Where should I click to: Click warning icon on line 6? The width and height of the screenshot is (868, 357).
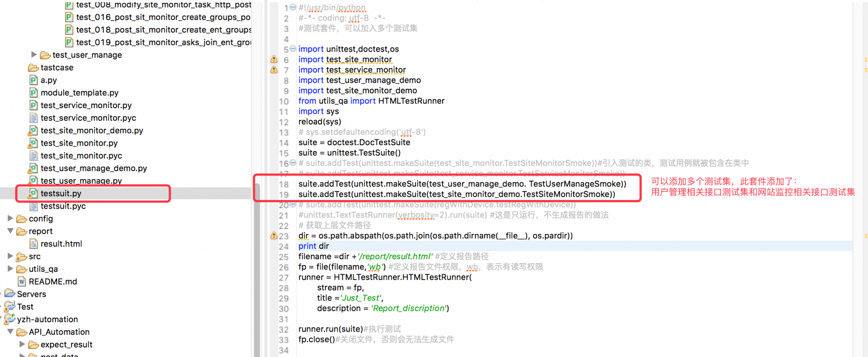[x=274, y=59]
